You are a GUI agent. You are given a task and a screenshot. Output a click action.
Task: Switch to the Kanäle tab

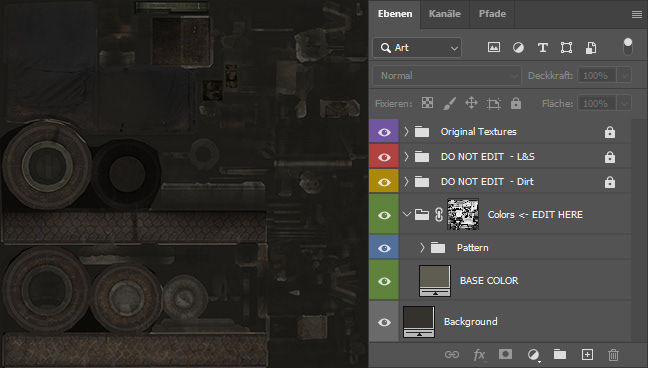point(445,14)
